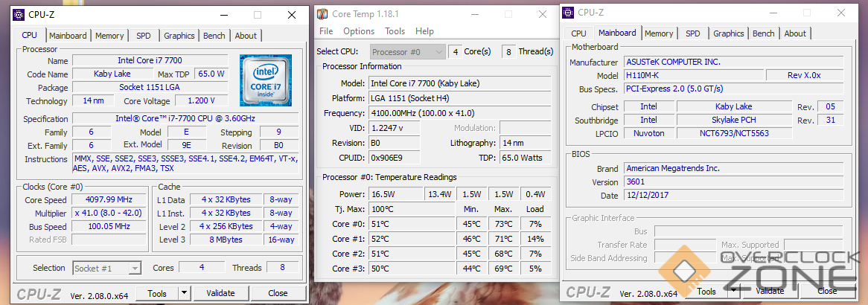Click the processor Name field Intel Core i7 7700
The height and width of the screenshot is (305, 868).
[x=150, y=60]
